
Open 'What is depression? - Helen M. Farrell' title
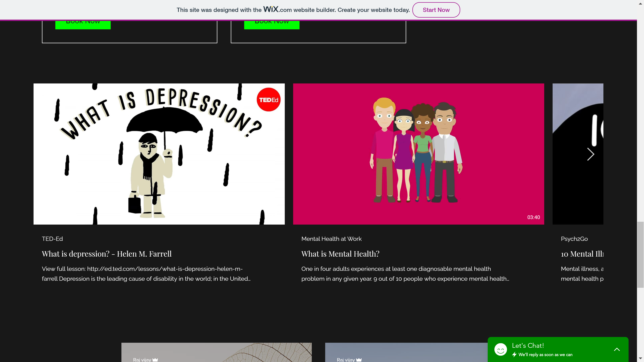point(107,254)
